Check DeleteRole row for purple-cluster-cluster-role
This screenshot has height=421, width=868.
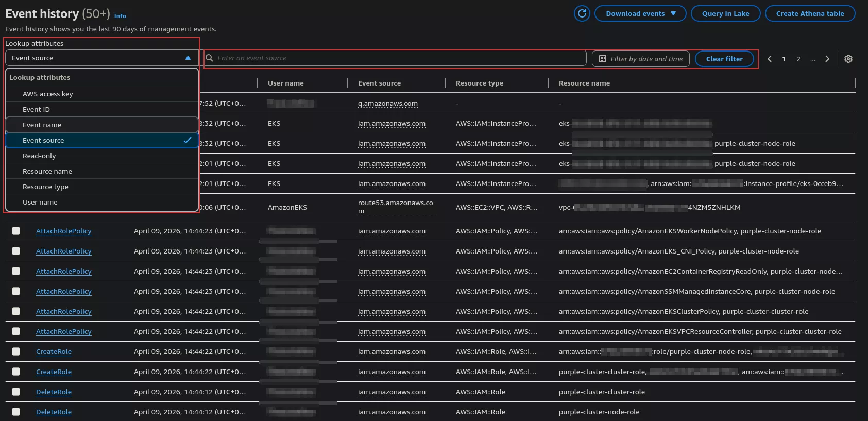pos(16,392)
